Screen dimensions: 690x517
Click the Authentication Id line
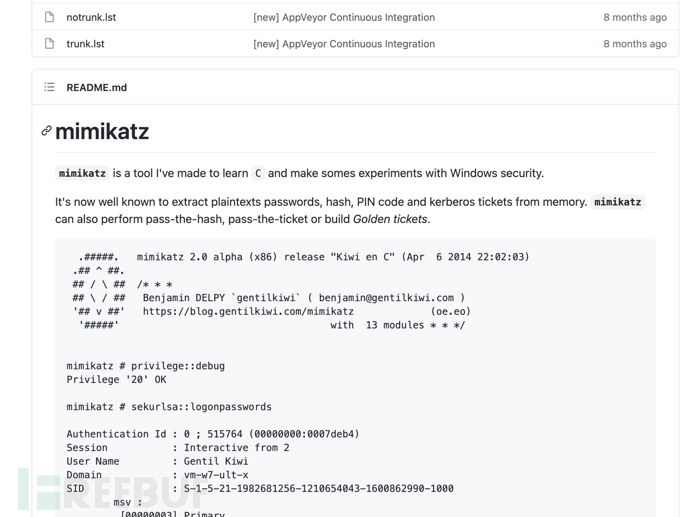point(213,434)
